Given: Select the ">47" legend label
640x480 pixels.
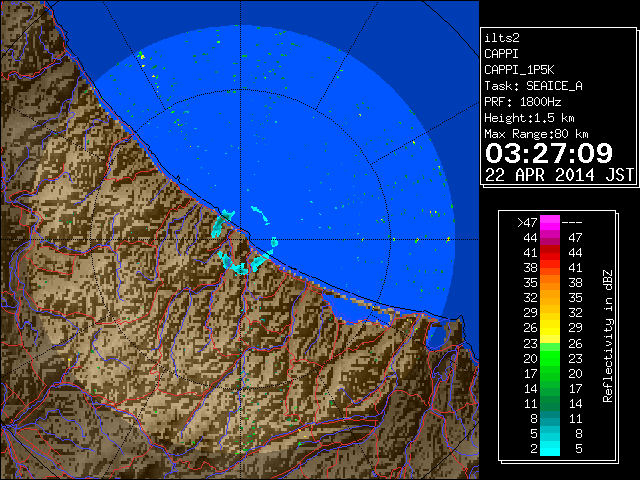Looking at the screenshot, I should [527, 223].
